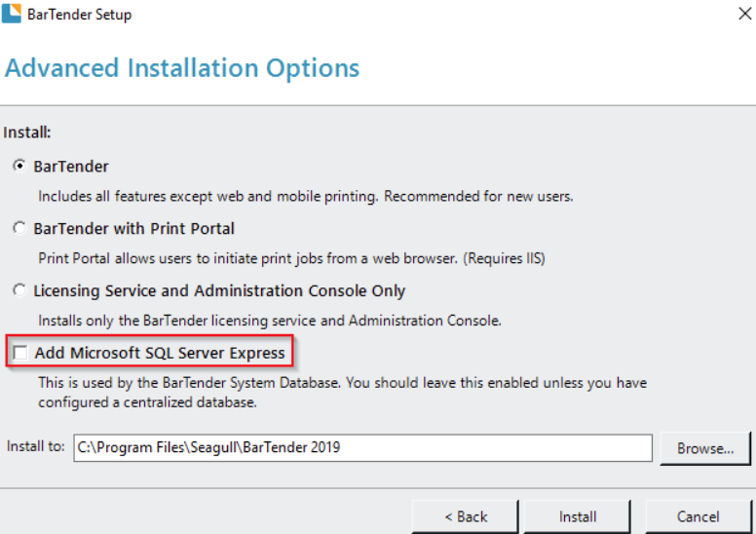Click Add Microsoft SQL Server Express label
Viewport: 756px width, 534px height.
click(x=160, y=353)
